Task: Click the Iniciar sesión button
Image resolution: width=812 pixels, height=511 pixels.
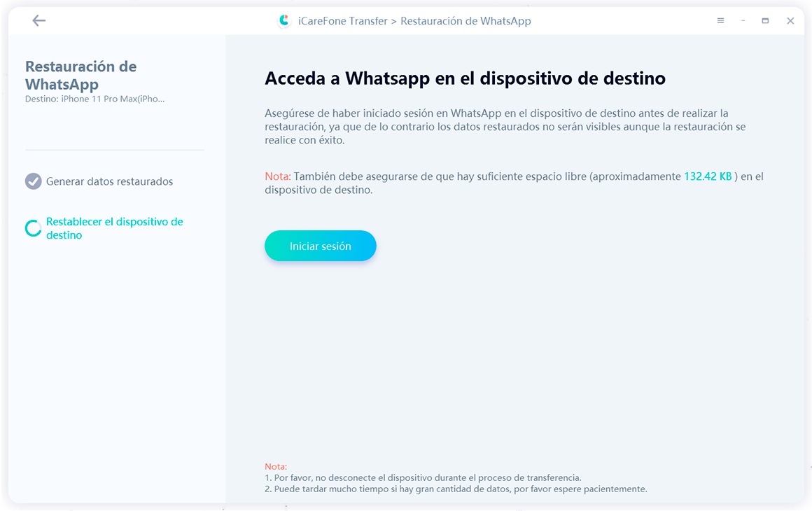Action: [x=320, y=246]
